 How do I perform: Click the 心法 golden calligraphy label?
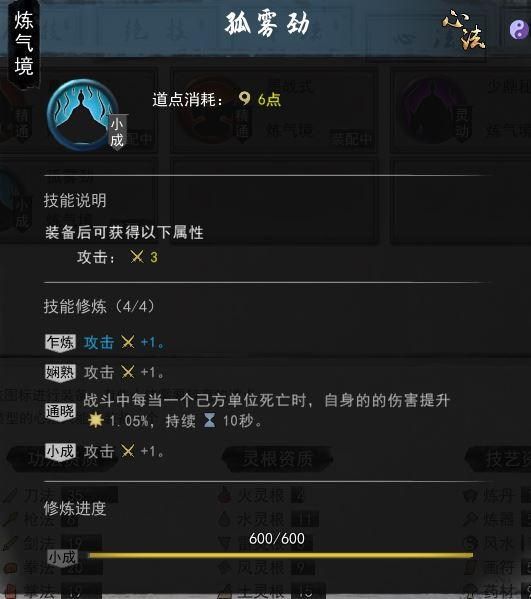point(464,29)
